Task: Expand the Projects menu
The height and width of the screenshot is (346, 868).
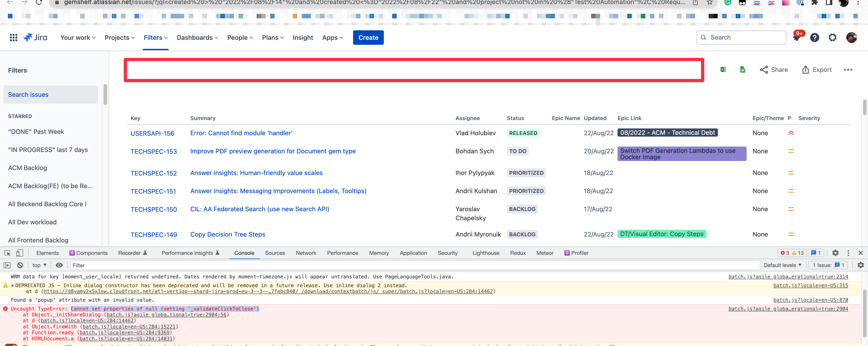Action: click(119, 38)
